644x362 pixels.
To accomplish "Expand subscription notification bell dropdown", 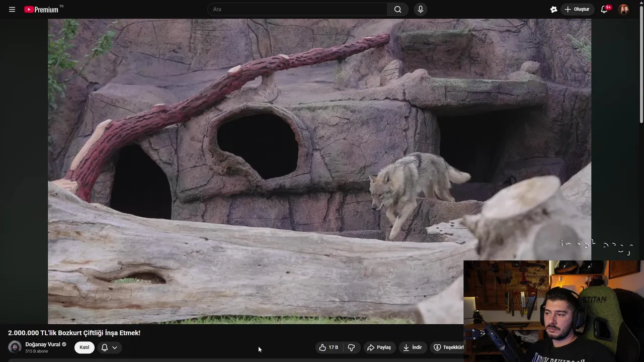I will click(109, 347).
